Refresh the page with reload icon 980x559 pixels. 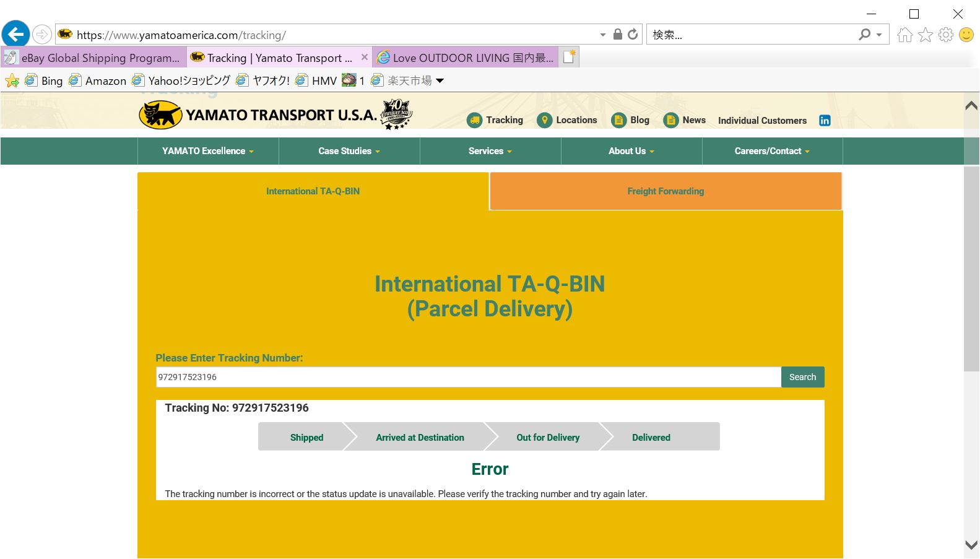[x=633, y=35]
